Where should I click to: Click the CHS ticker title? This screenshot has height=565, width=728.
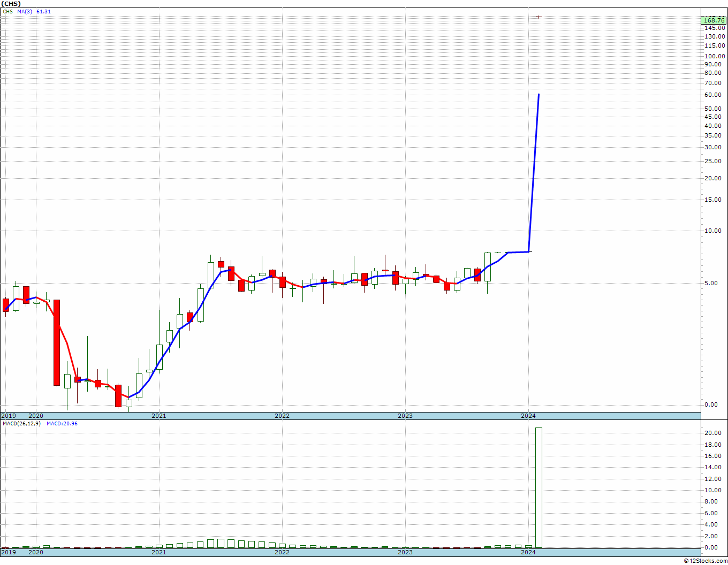pos(11,4)
